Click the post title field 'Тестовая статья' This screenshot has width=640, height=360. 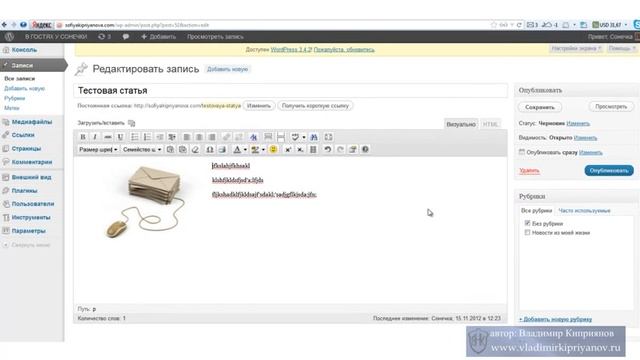pos(291,91)
